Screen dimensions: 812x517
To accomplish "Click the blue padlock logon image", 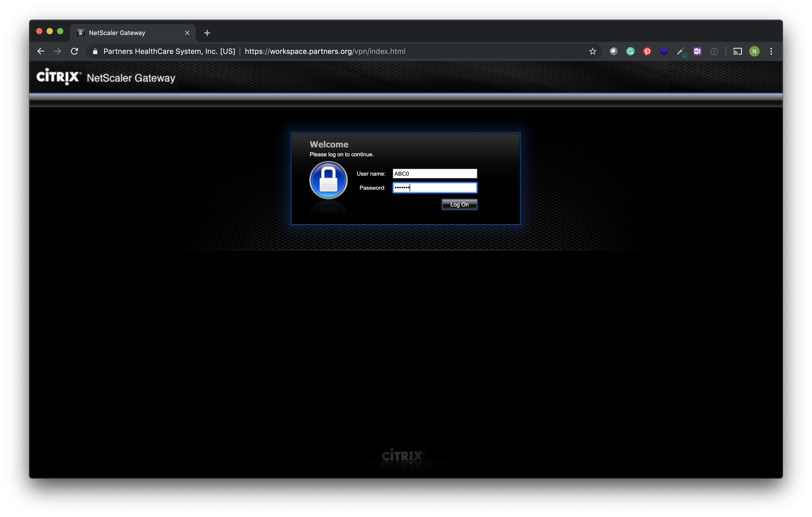I will 329,180.
